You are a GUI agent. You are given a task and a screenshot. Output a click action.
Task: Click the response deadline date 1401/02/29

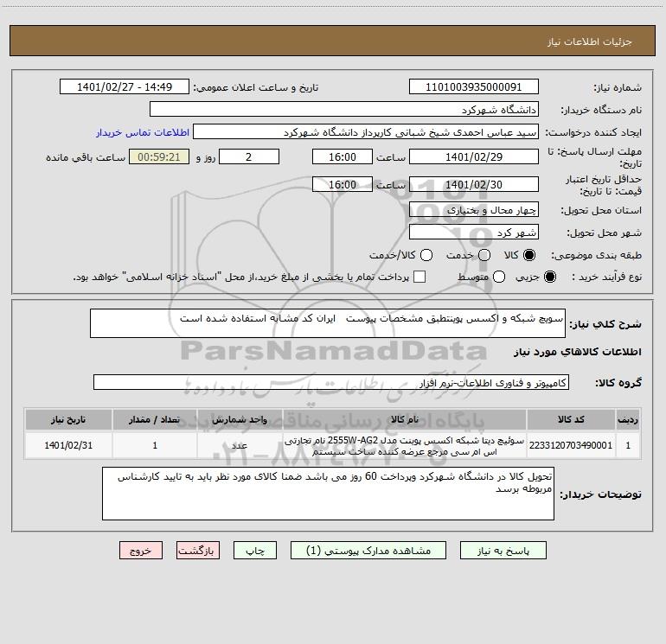click(x=474, y=156)
